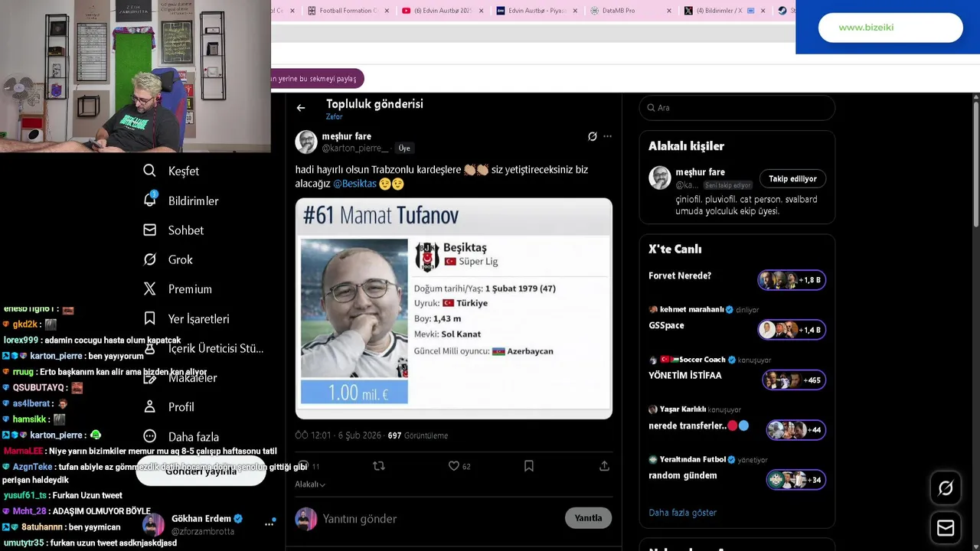Focus the Ara search field
The height and width of the screenshot is (551, 980).
[x=737, y=108]
